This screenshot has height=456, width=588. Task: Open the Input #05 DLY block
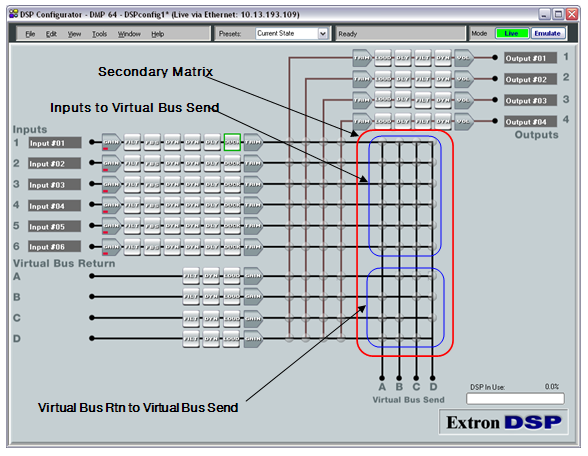tap(212, 226)
